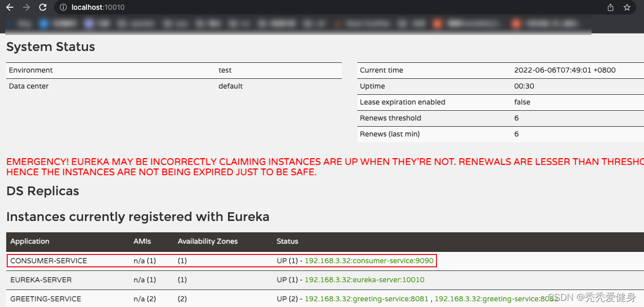Select 'Instances currently registered with Eureka' heading
644x307 pixels.
(138, 217)
